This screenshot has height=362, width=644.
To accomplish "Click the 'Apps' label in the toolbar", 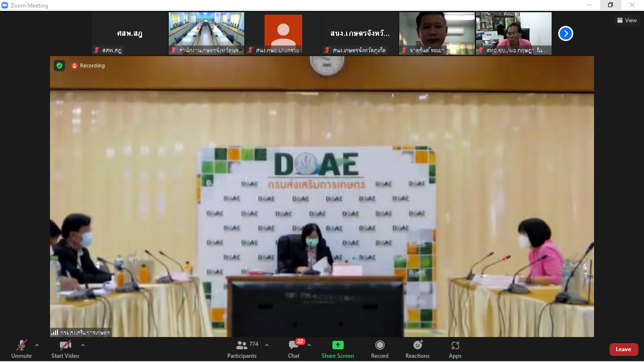I will 455,356.
